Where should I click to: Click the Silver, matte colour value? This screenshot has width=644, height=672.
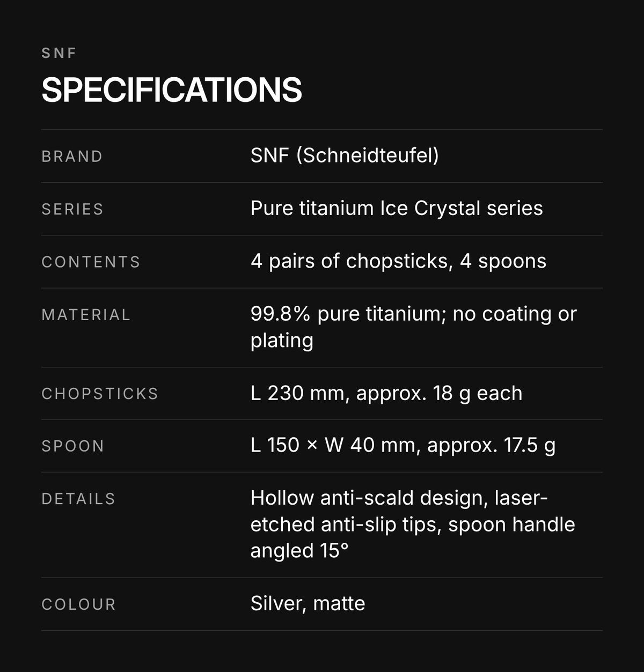(x=308, y=603)
